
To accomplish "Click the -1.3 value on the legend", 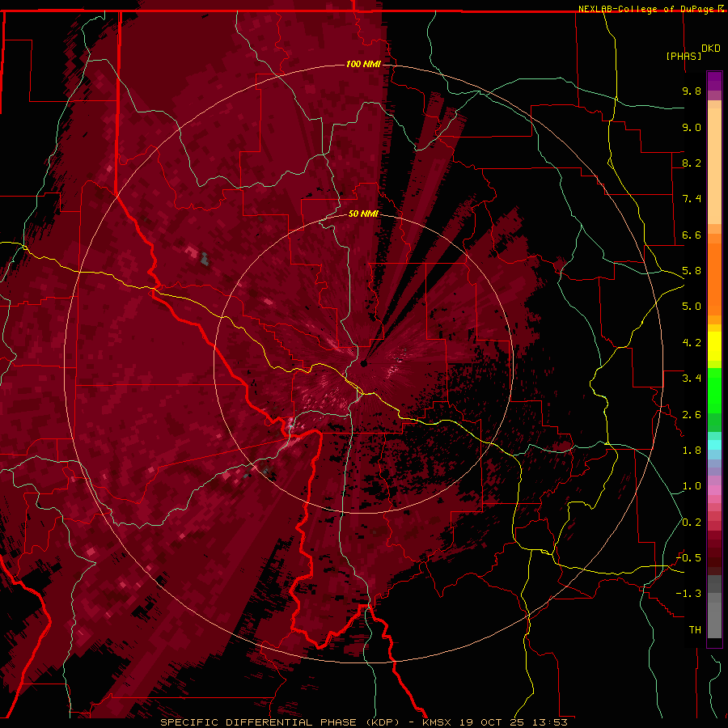I will point(688,594).
